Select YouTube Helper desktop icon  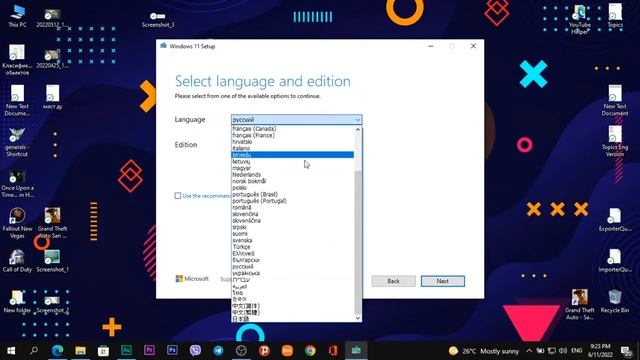(x=580, y=20)
